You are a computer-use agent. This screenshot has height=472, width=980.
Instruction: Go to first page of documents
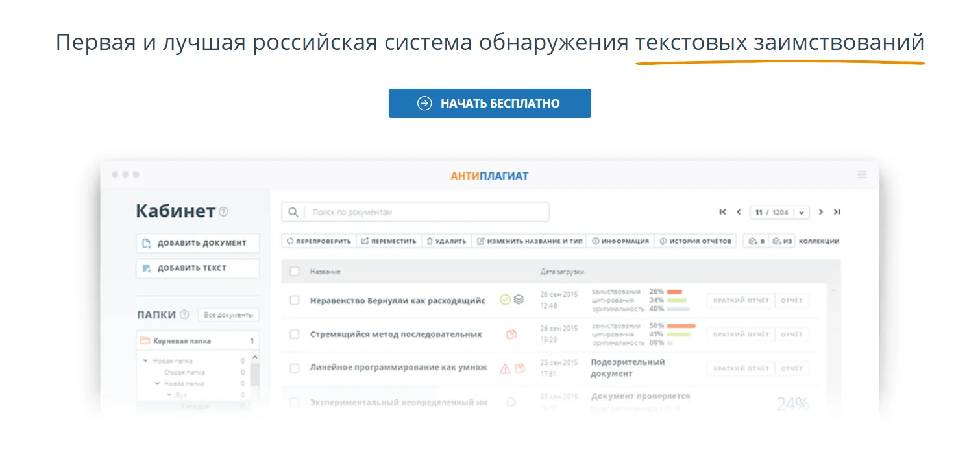pos(723,212)
